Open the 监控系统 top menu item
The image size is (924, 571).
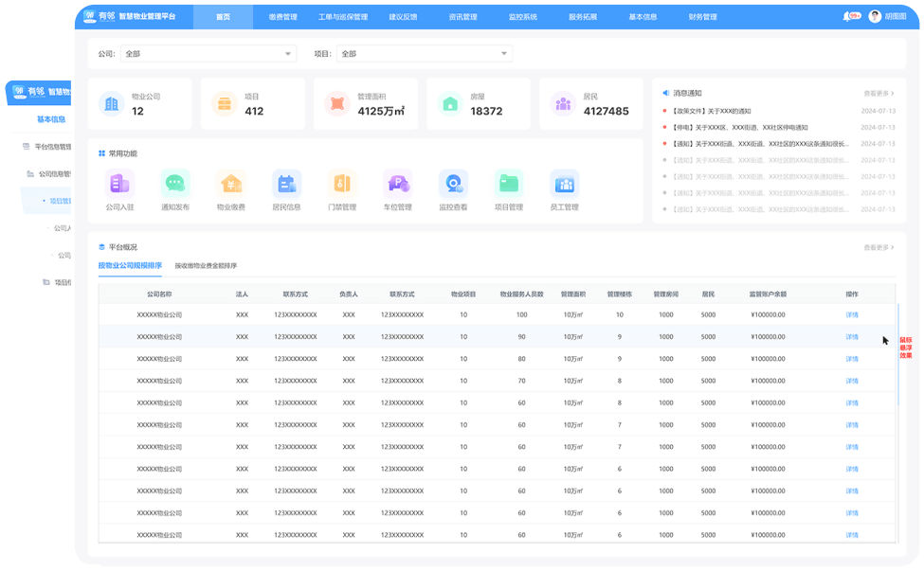(522, 17)
